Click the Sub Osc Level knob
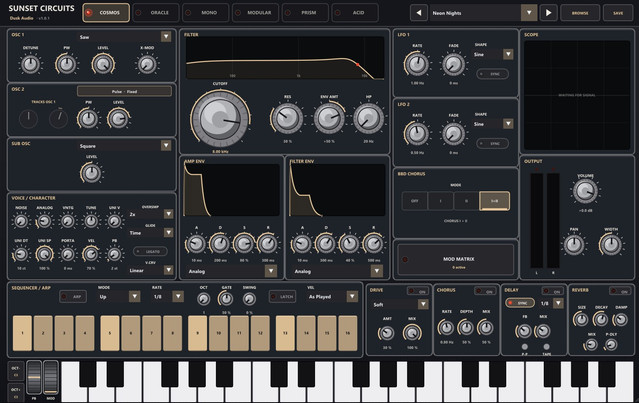This screenshot has width=639, height=403. [91, 173]
